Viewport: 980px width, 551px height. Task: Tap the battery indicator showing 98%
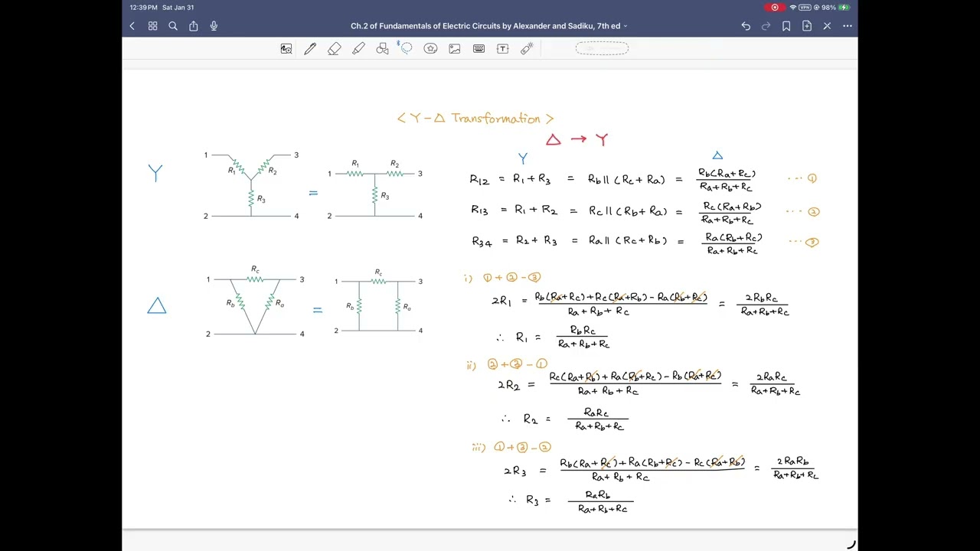[x=835, y=8]
